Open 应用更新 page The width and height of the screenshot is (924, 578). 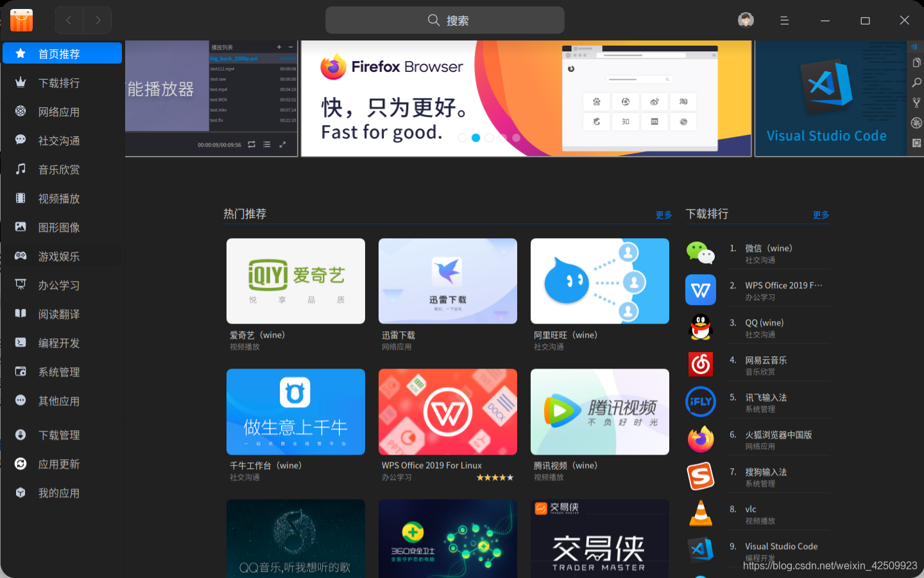pyautogui.click(x=62, y=464)
